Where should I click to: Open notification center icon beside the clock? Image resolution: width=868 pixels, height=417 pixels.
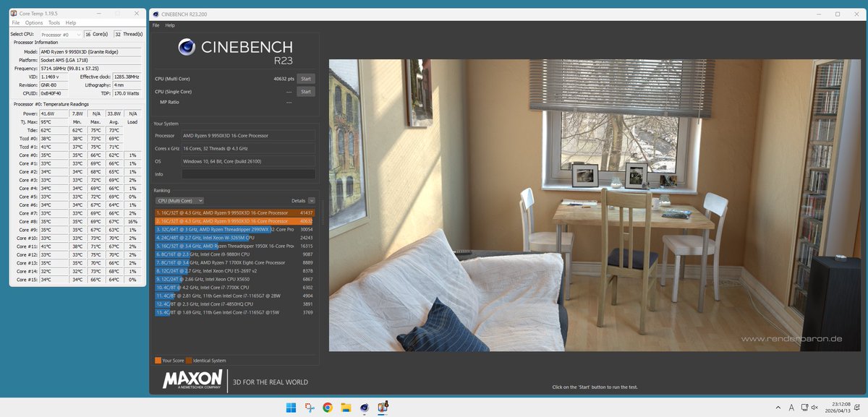point(859,408)
